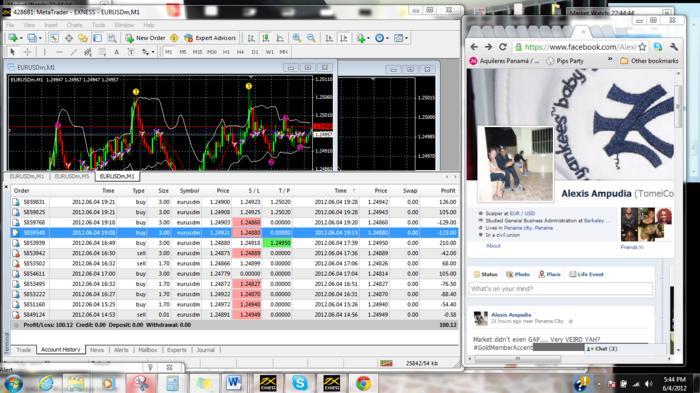Viewport: 700px width, 393px height.
Task: Select the arrow cursor tool
Action: (12, 52)
